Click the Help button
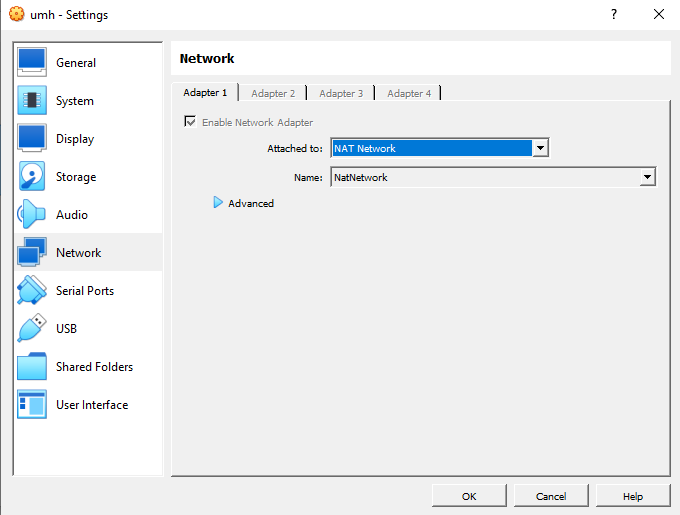 [633, 496]
